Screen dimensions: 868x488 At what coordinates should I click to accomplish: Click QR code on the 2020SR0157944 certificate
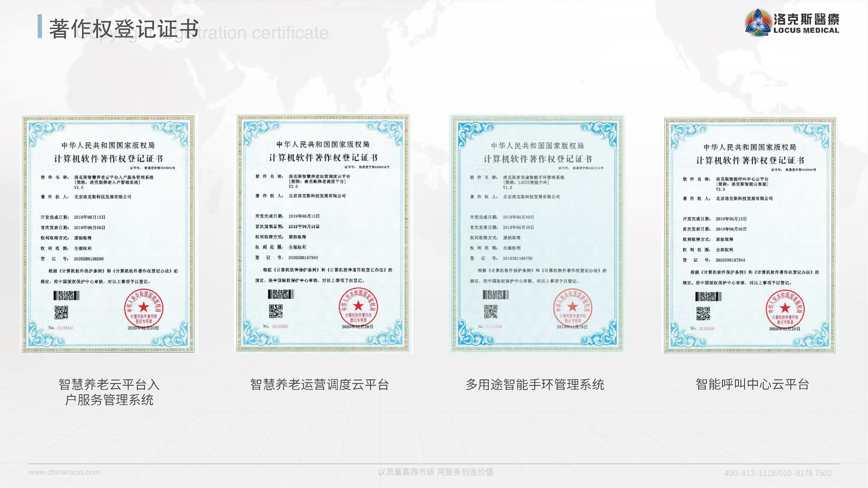703,313
